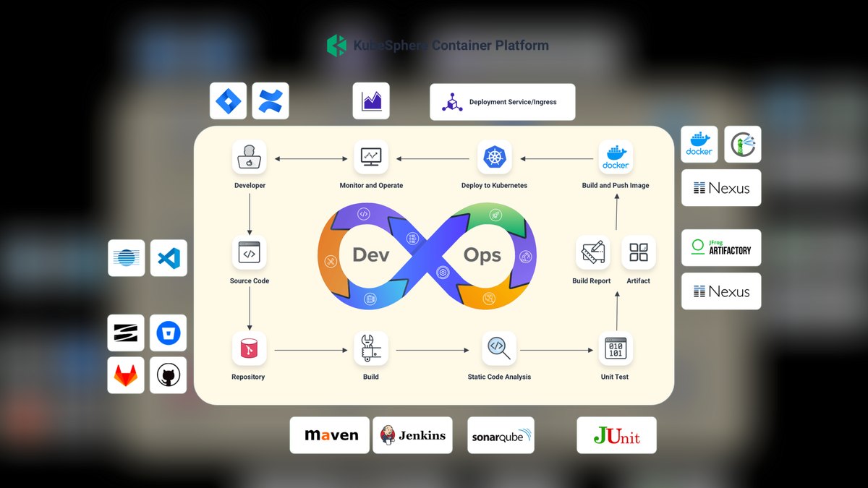Open the JFrog Artifactory card
This screenshot has width=868, height=488.
[721, 248]
